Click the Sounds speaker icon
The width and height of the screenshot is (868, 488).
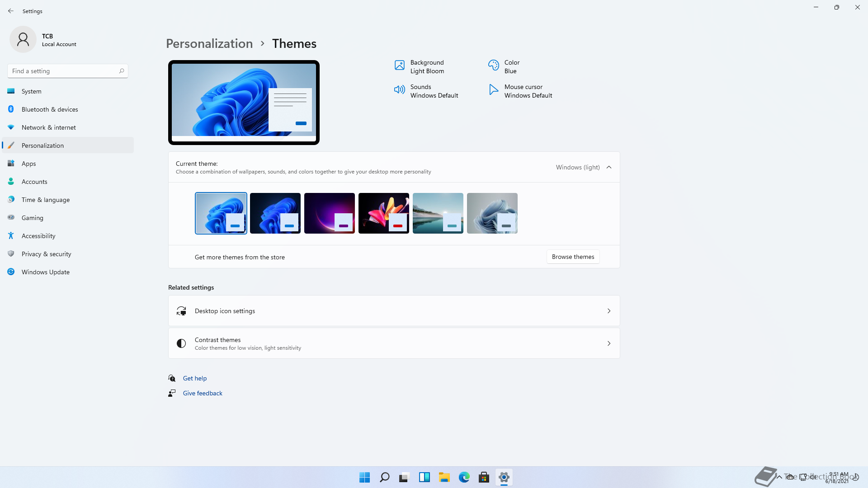point(400,90)
